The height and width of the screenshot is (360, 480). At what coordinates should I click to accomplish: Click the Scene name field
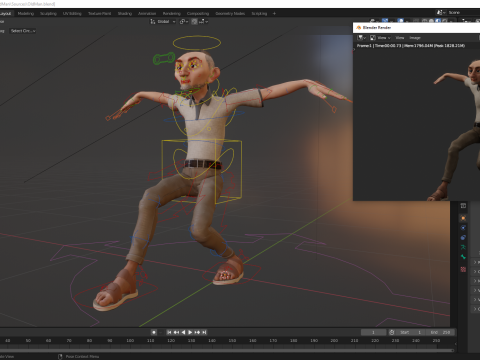[463, 13]
